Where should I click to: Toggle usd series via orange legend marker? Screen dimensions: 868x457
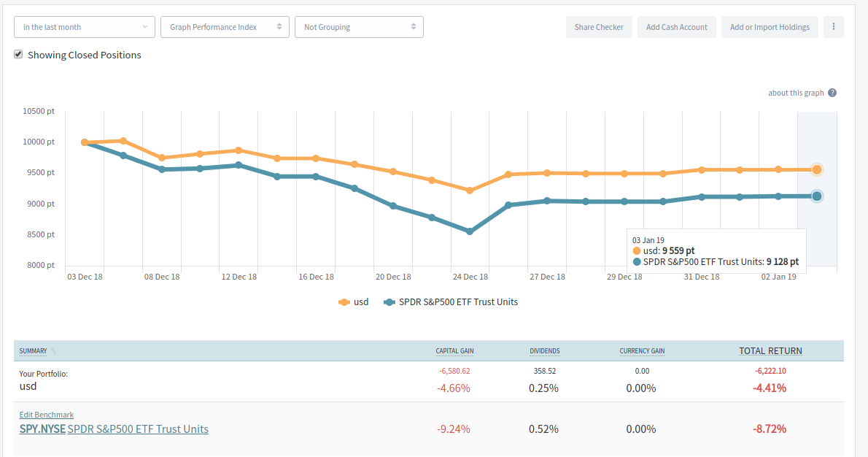345,302
